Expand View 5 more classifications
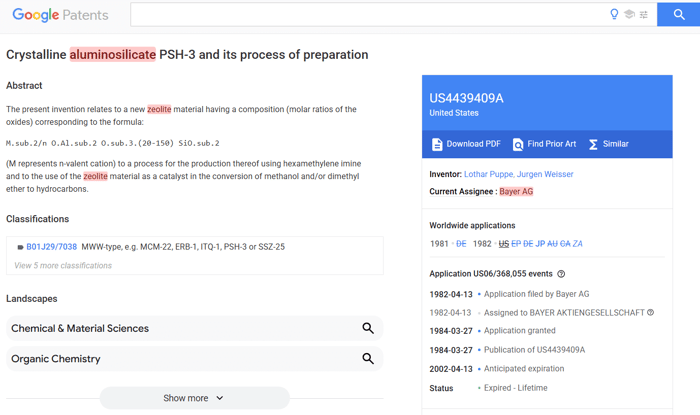Viewport: 700px width, 415px height. pyautogui.click(x=63, y=266)
